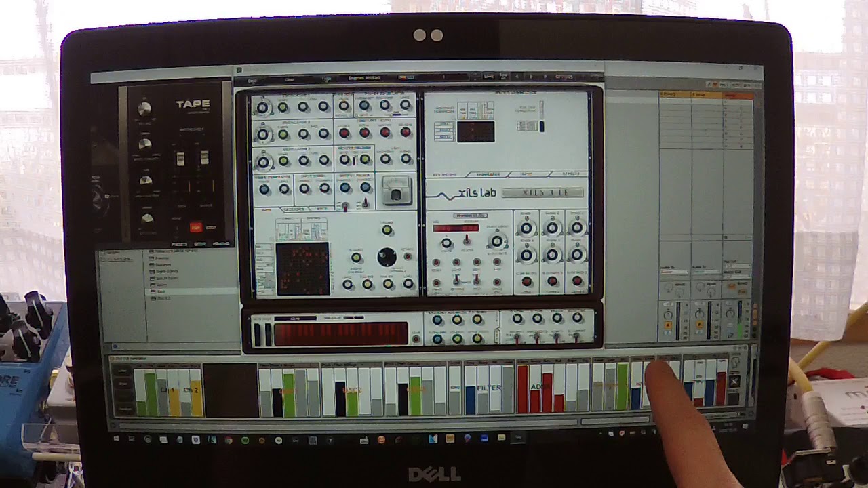This screenshot has width=868, height=488.
Task: Click the blue FILTER slider in Max device
Action: tap(470, 400)
